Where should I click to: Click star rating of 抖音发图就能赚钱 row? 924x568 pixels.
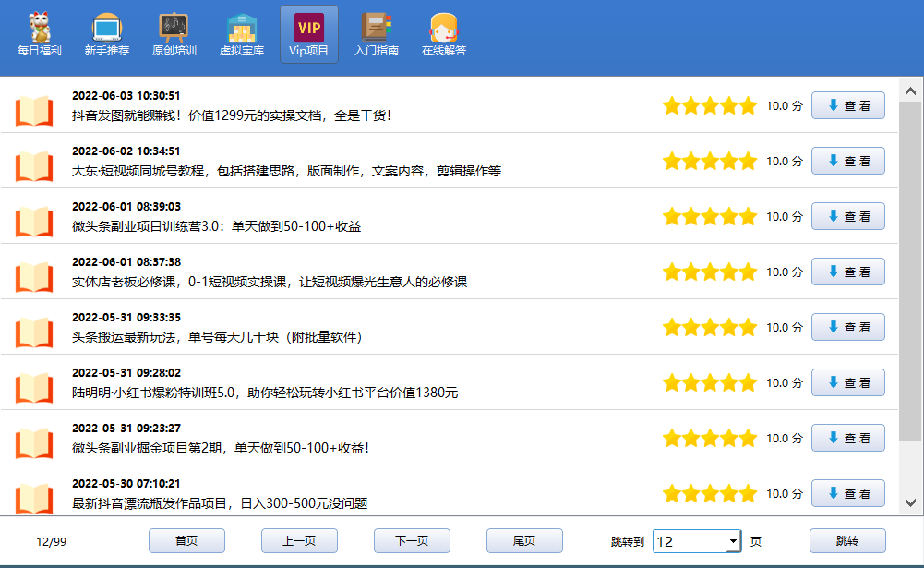pyautogui.click(x=710, y=105)
